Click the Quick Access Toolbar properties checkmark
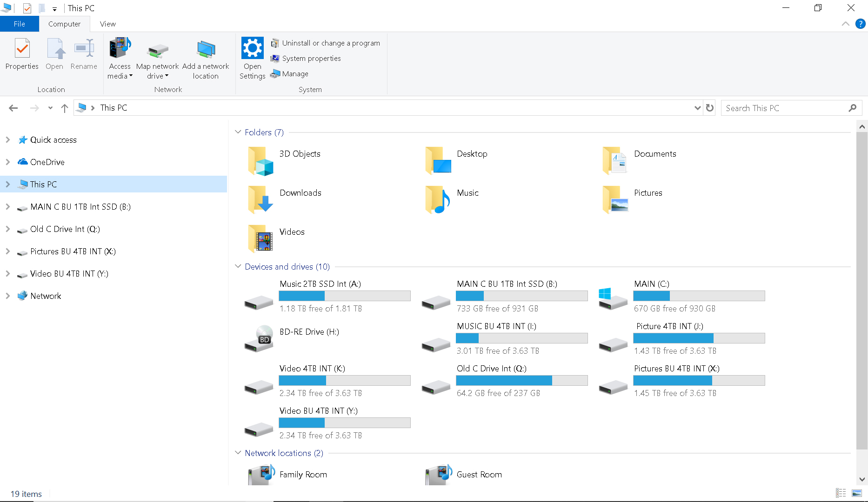The image size is (868, 502). tap(27, 8)
